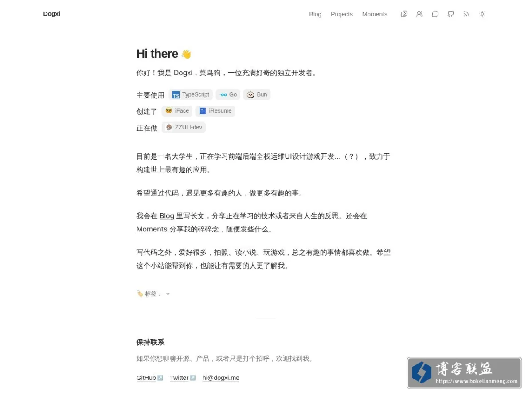532x399 pixels.
Task: Open the Go tag
Action: (228, 94)
